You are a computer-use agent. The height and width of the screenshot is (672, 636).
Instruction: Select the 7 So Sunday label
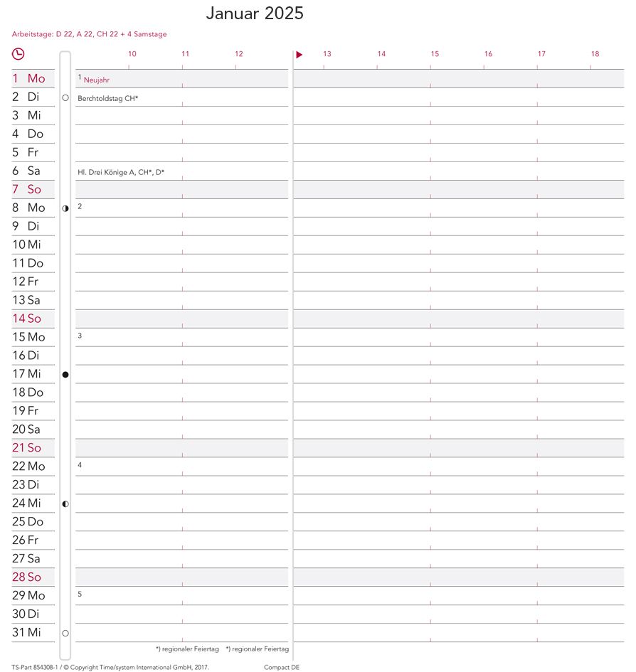(x=26, y=189)
